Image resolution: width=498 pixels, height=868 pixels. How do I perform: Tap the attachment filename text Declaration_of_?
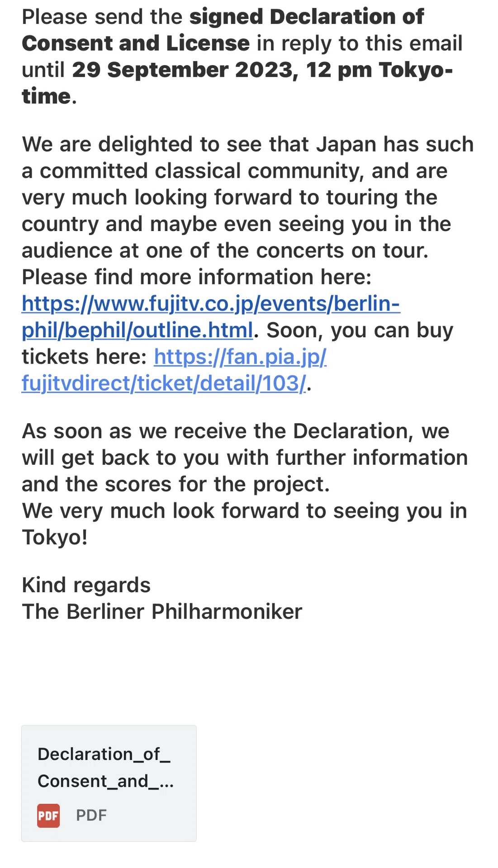[104, 754]
